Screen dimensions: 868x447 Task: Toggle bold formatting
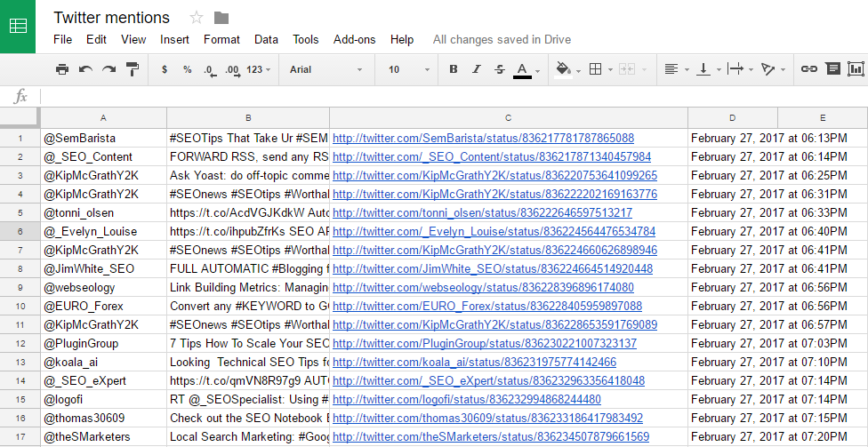click(454, 69)
